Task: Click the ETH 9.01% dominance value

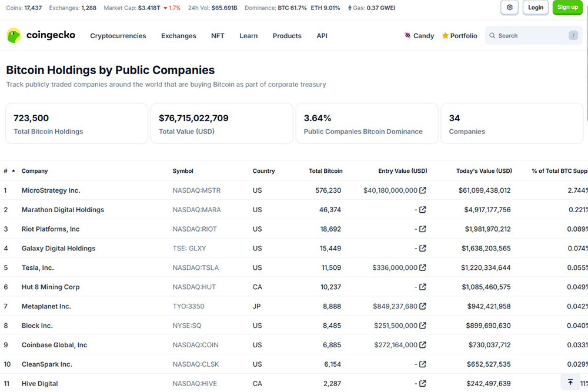Action: pos(326,8)
